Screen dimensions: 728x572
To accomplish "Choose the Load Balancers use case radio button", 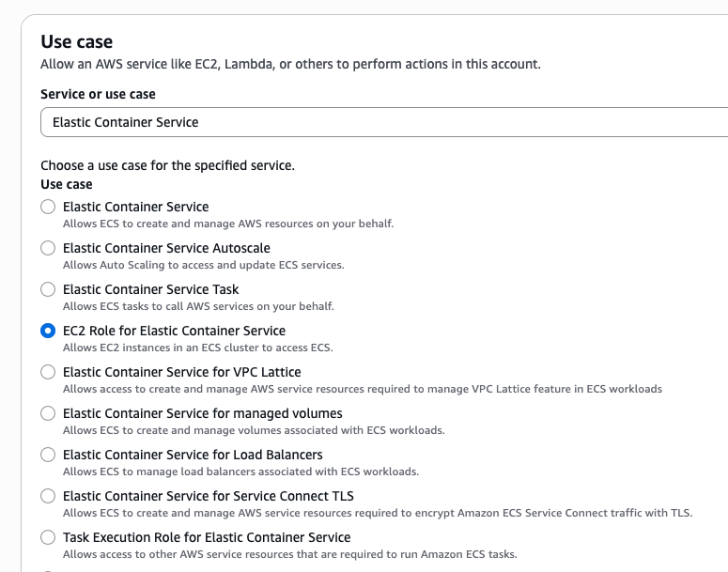I will click(48, 455).
